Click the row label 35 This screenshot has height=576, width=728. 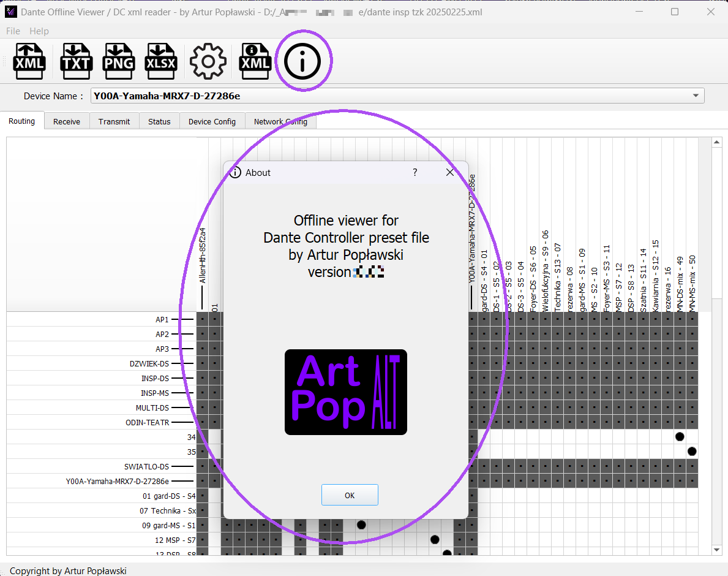click(191, 452)
